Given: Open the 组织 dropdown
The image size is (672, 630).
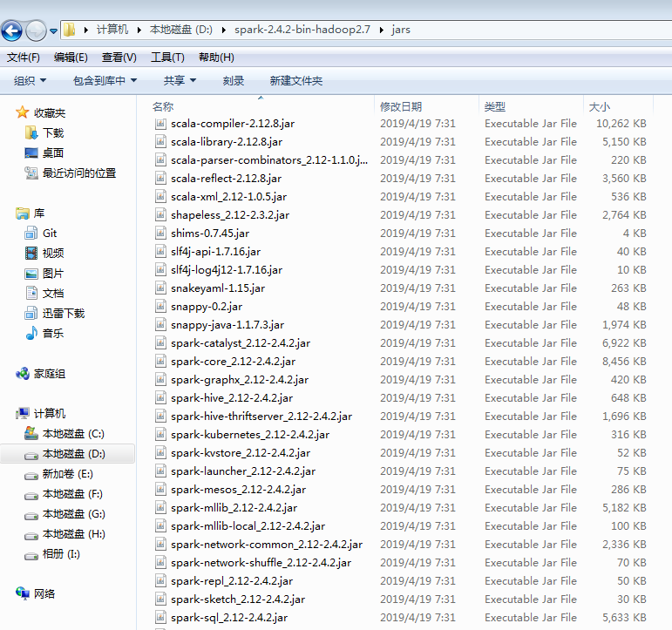Looking at the screenshot, I should (30, 80).
